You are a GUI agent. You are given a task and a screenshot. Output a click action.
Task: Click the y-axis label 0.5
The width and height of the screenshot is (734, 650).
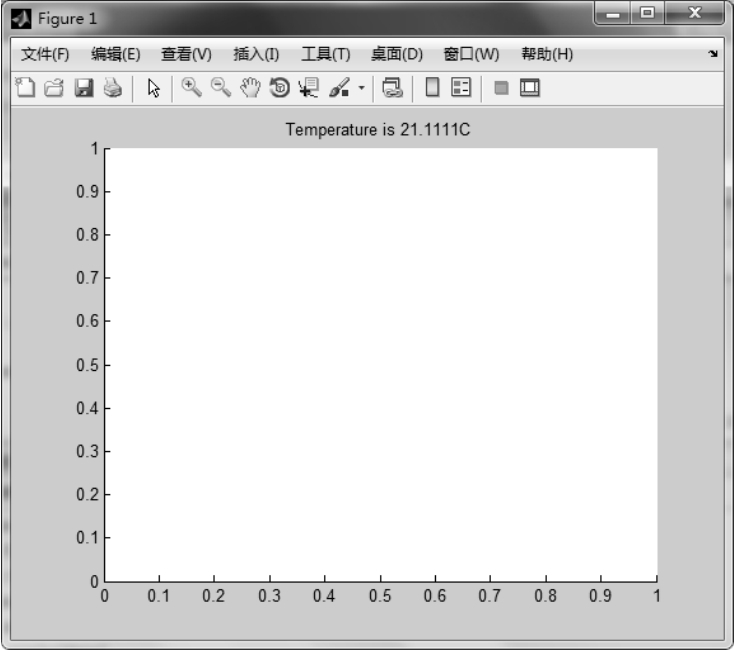pyautogui.click(x=88, y=365)
